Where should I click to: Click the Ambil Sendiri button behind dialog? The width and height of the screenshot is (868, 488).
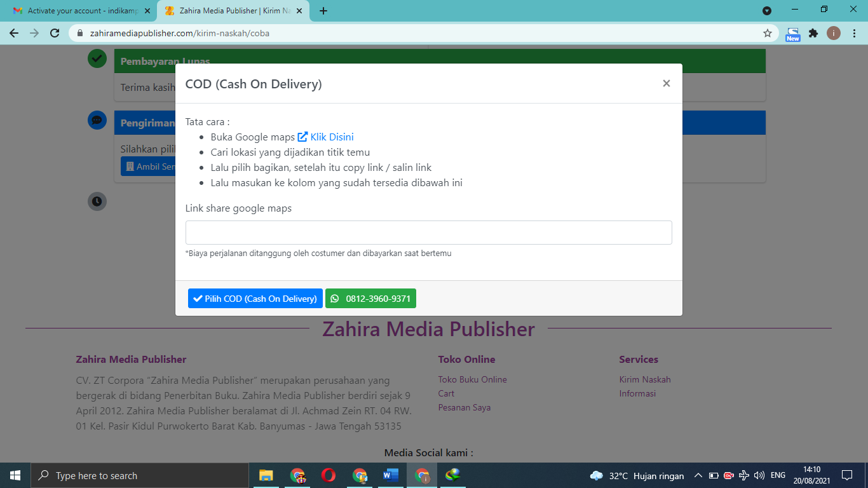click(148, 166)
